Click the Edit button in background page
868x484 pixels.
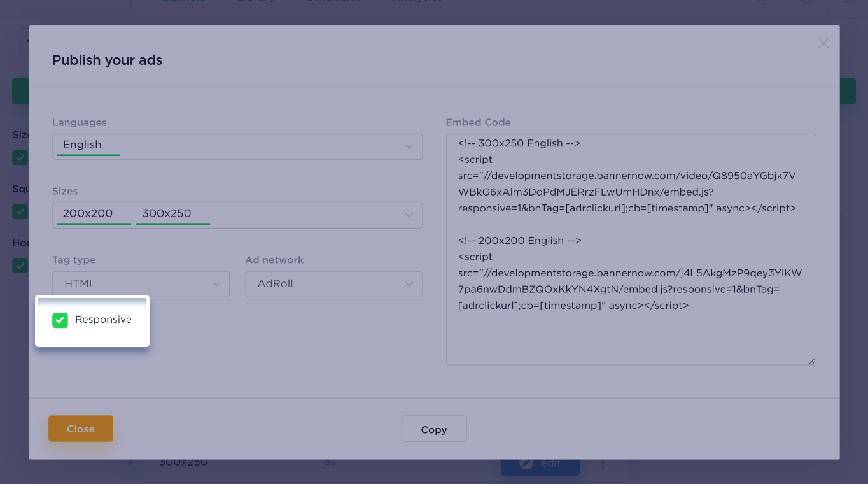click(x=540, y=464)
